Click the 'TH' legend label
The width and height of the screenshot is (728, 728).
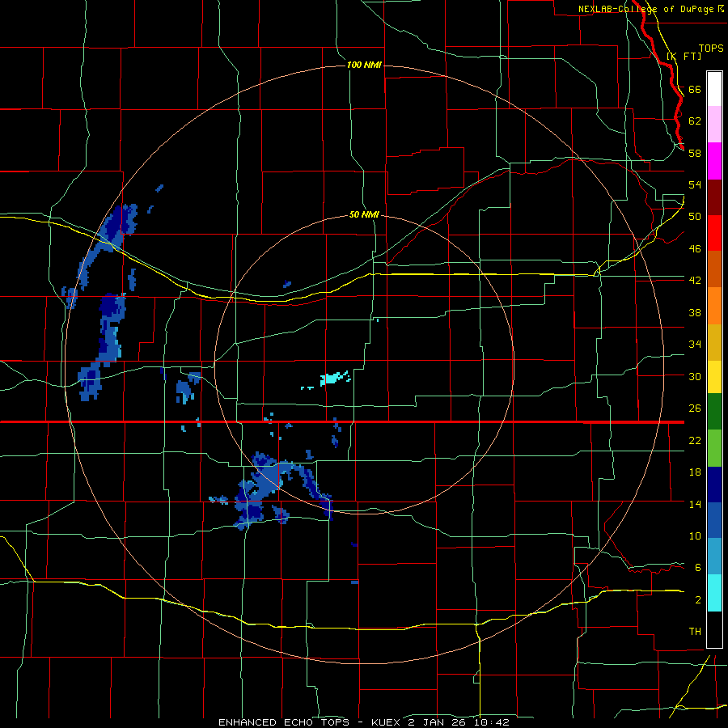click(695, 632)
